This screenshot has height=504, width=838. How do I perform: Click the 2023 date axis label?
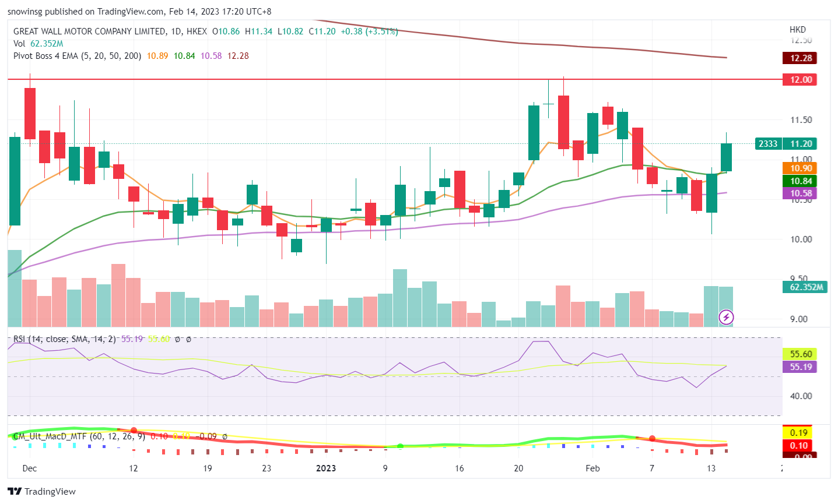click(x=325, y=468)
